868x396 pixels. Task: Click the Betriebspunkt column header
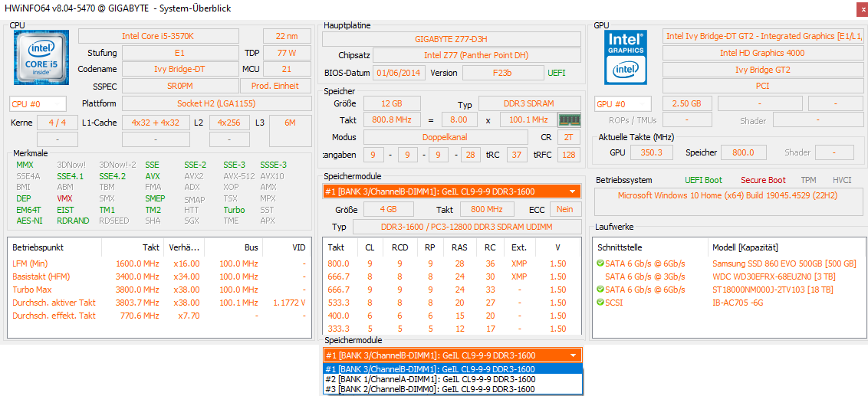54,247
